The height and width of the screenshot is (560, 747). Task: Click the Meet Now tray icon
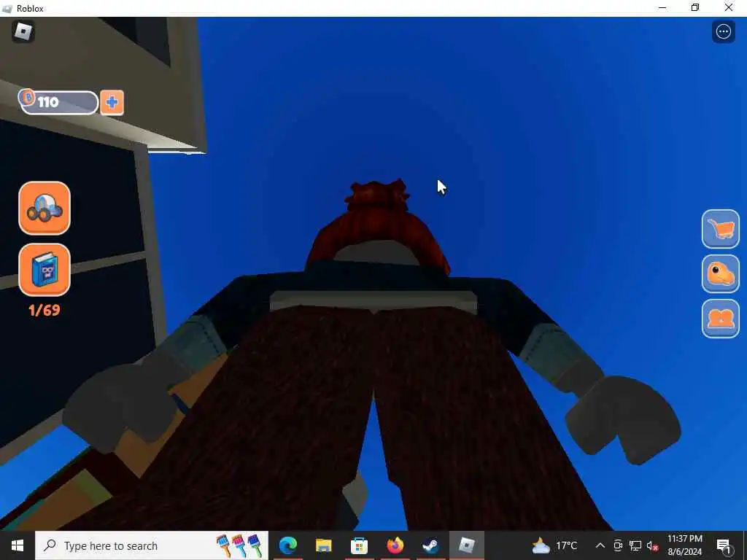click(618, 545)
